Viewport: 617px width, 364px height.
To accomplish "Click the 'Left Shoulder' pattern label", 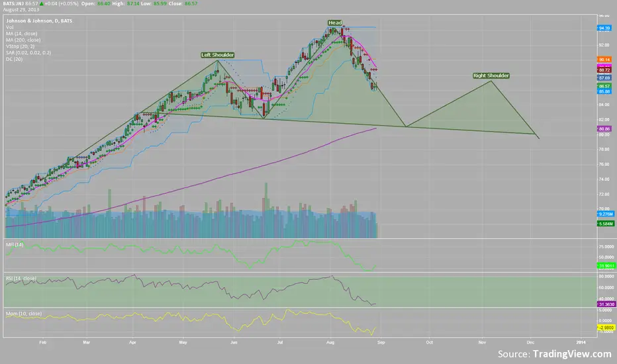I will tap(218, 55).
